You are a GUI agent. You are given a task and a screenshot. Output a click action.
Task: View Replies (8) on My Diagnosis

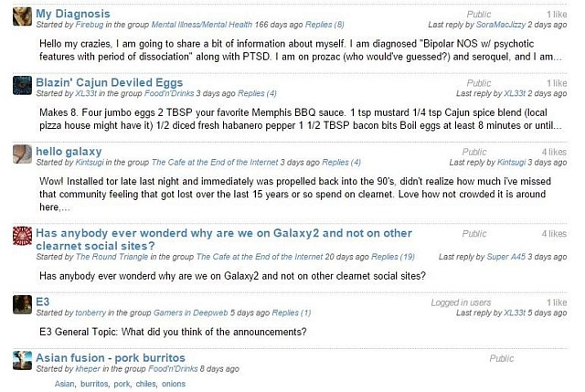tap(324, 25)
